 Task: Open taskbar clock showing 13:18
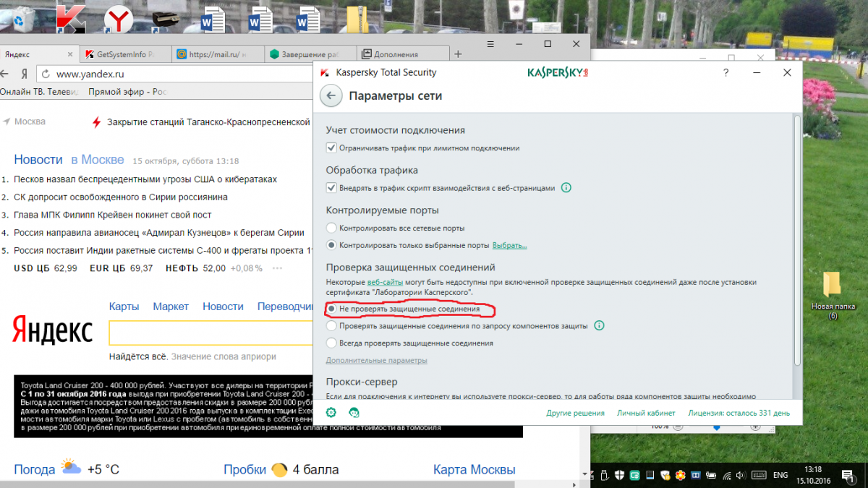813,475
